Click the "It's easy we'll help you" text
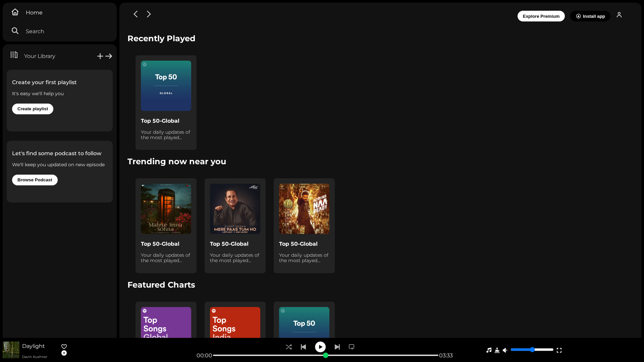Screen dimensions: 644x362 click(38, 94)
